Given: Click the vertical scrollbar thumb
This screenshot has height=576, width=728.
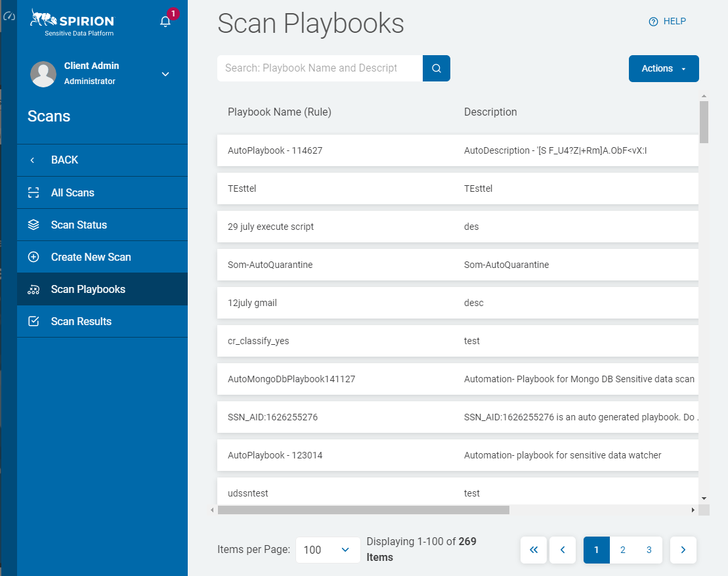Looking at the screenshot, I should pos(704,122).
